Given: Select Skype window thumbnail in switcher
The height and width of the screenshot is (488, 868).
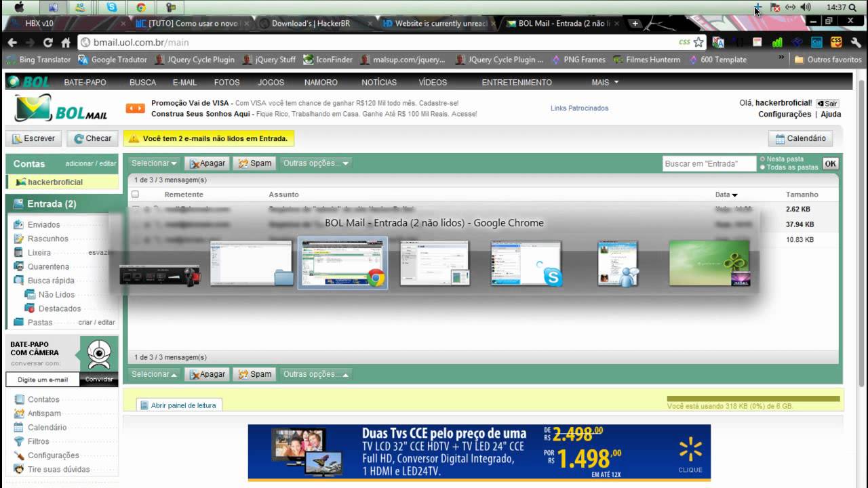Looking at the screenshot, I should [x=527, y=263].
